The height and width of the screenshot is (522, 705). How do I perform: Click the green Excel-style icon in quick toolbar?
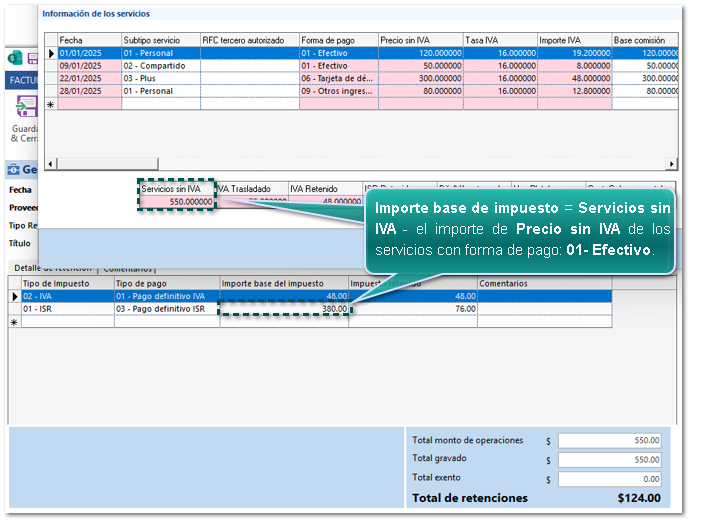(14, 58)
